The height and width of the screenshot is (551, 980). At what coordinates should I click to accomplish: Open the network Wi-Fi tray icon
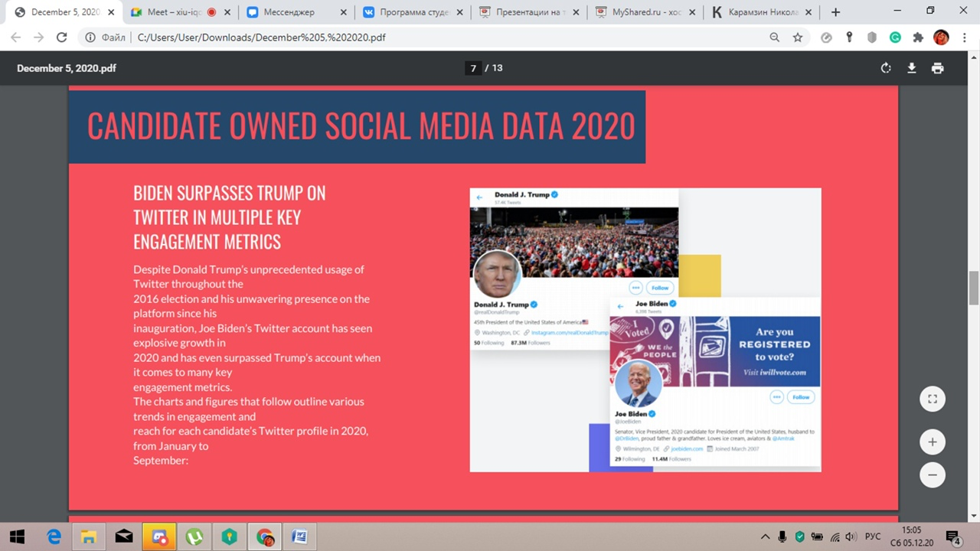pos(835,536)
